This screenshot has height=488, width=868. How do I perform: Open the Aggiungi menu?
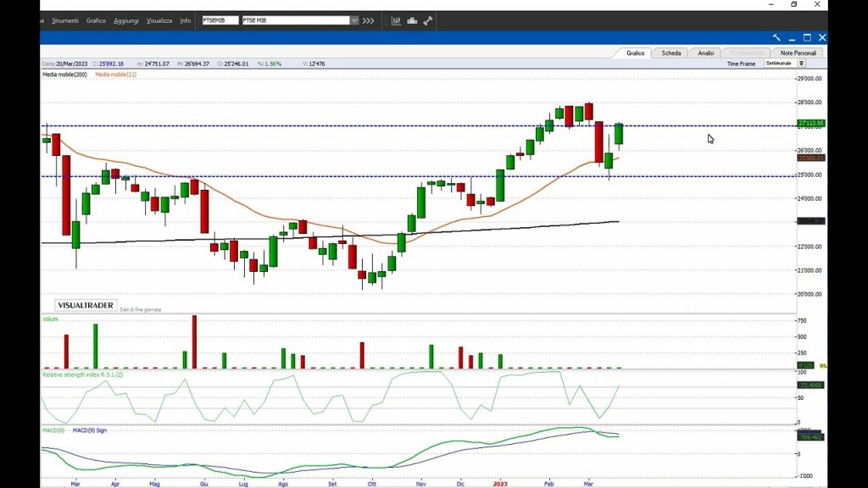[126, 20]
